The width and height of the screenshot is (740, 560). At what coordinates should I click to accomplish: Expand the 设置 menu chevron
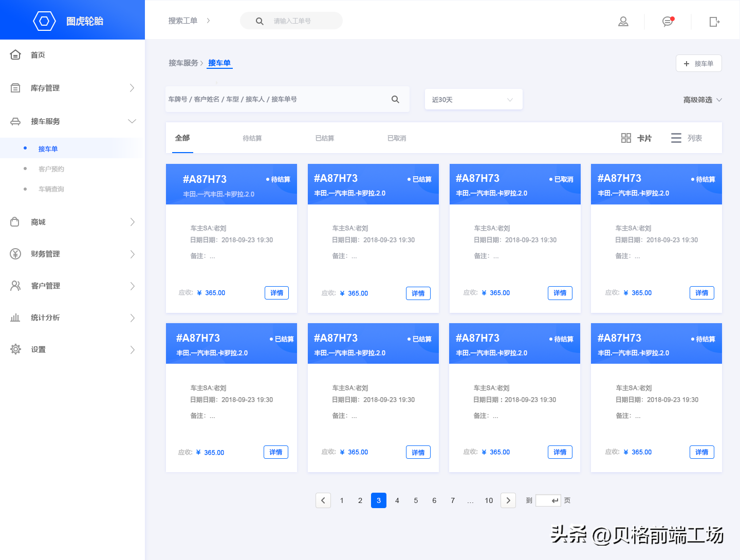[132, 349]
